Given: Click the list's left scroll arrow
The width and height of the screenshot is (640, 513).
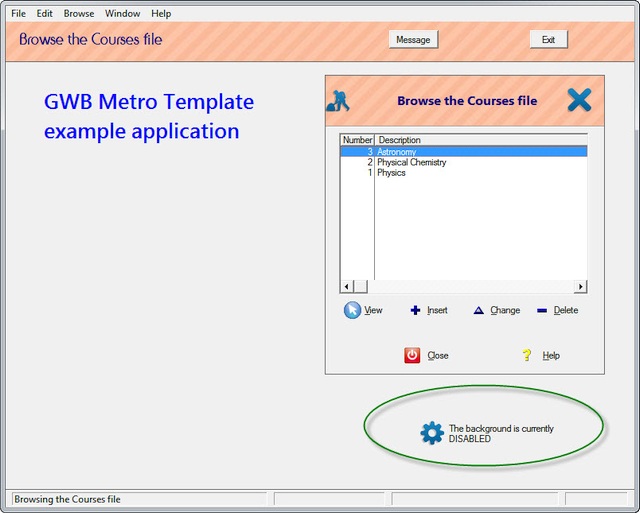Looking at the screenshot, I should 347,286.
